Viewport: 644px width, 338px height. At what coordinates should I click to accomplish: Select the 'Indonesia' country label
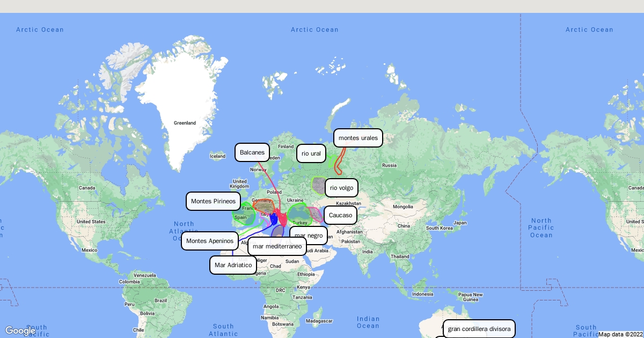(423, 294)
